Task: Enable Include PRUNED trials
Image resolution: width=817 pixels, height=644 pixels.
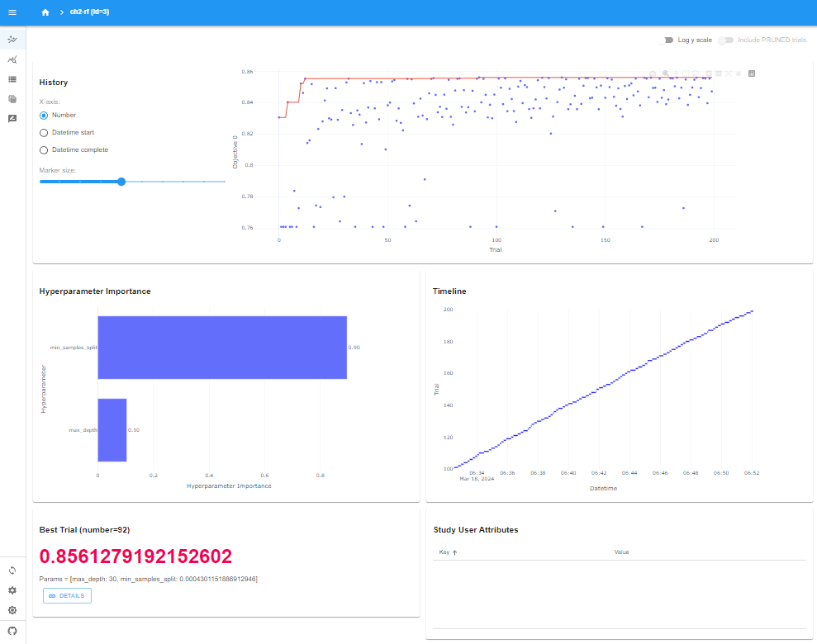Action: tap(724, 39)
